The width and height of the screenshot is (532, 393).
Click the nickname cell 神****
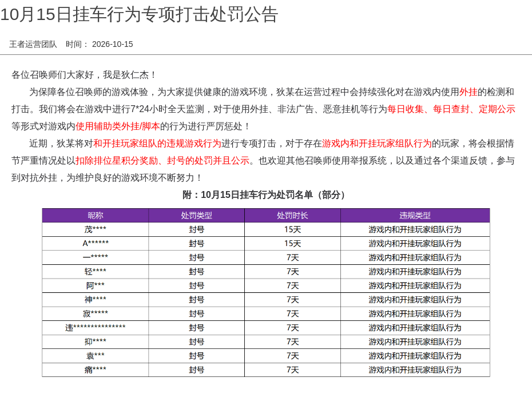tap(96, 300)
